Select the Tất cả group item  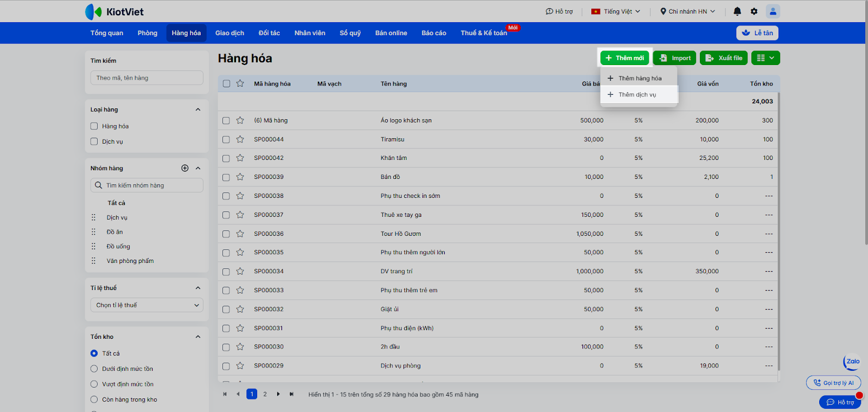pos(116,203)
